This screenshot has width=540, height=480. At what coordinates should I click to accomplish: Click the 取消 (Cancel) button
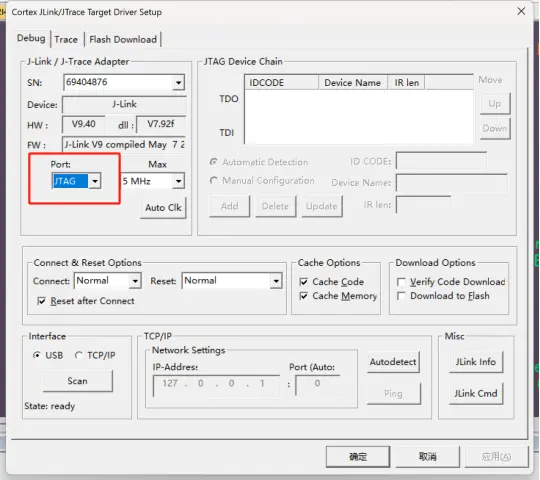(427, 457)
